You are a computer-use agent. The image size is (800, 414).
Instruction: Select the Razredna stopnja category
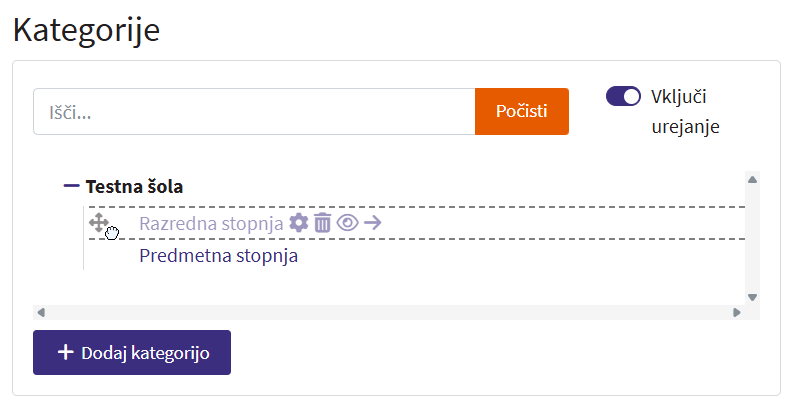pos(211,223)
